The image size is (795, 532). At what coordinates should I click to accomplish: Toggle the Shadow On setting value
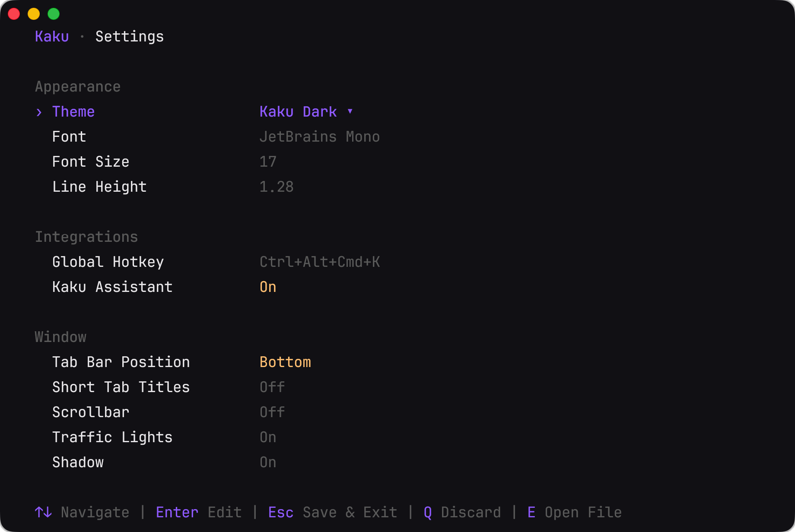(x=268, y=462)
